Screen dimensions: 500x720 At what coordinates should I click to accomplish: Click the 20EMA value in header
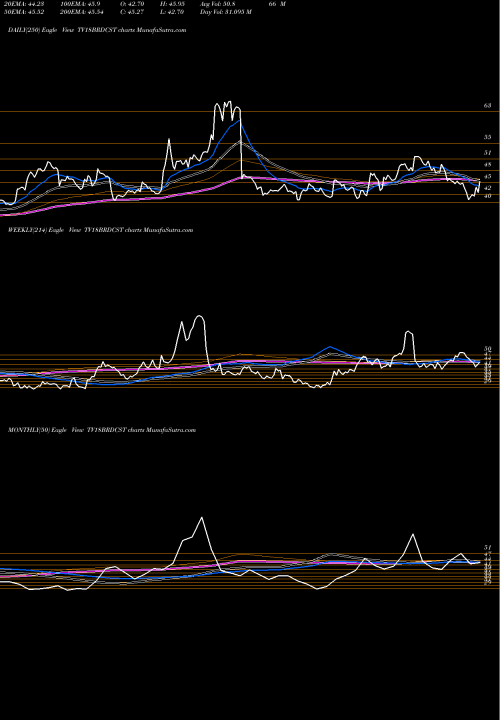22,4
